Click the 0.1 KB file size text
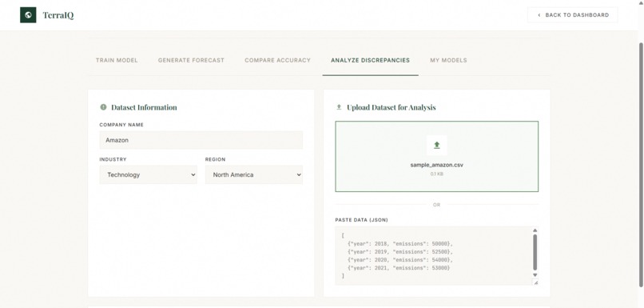 (436, 174)
